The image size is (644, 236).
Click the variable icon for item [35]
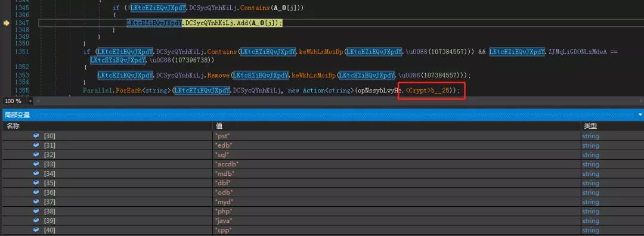(36, 182)
